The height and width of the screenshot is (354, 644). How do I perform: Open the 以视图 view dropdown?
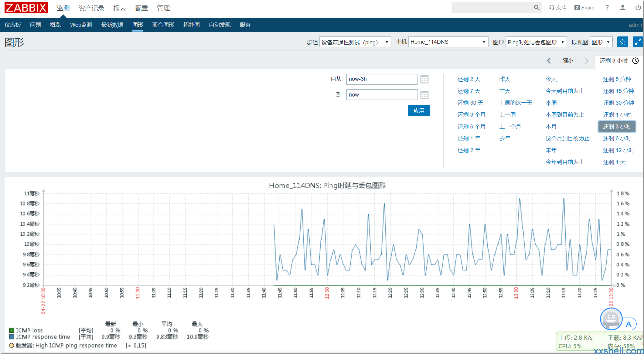click(x=601, y=42)
